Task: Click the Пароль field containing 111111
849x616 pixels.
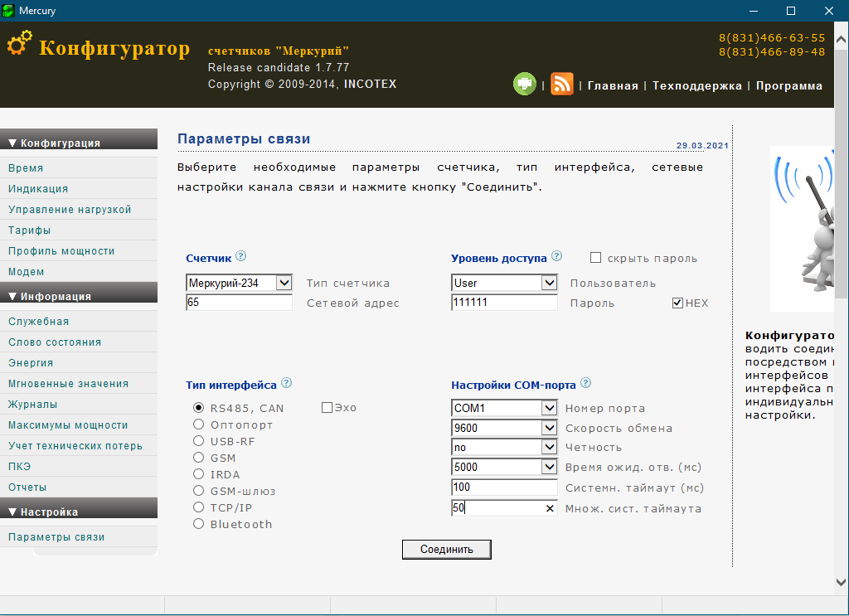Action: (504, 302)
